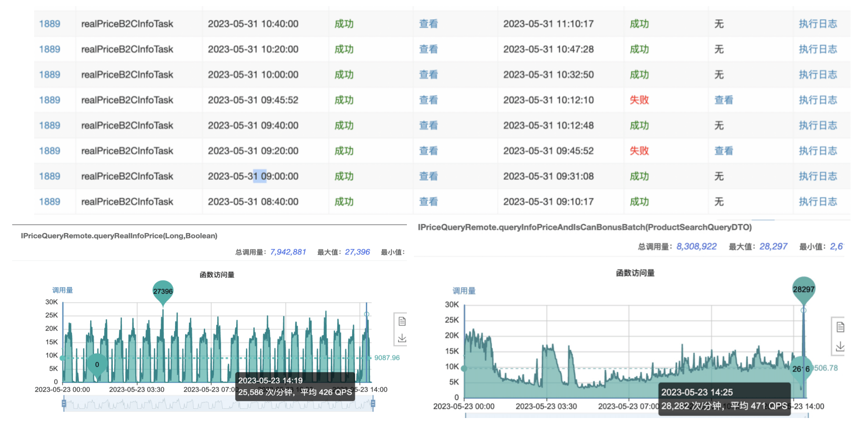This screenshot has width=868, height=425.
Task: Open data view icon on left chart
Action: pos(402,321)
